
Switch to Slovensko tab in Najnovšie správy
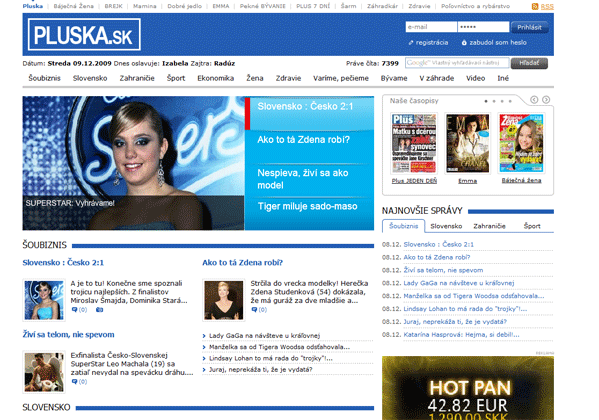click(x=446, y=226)
